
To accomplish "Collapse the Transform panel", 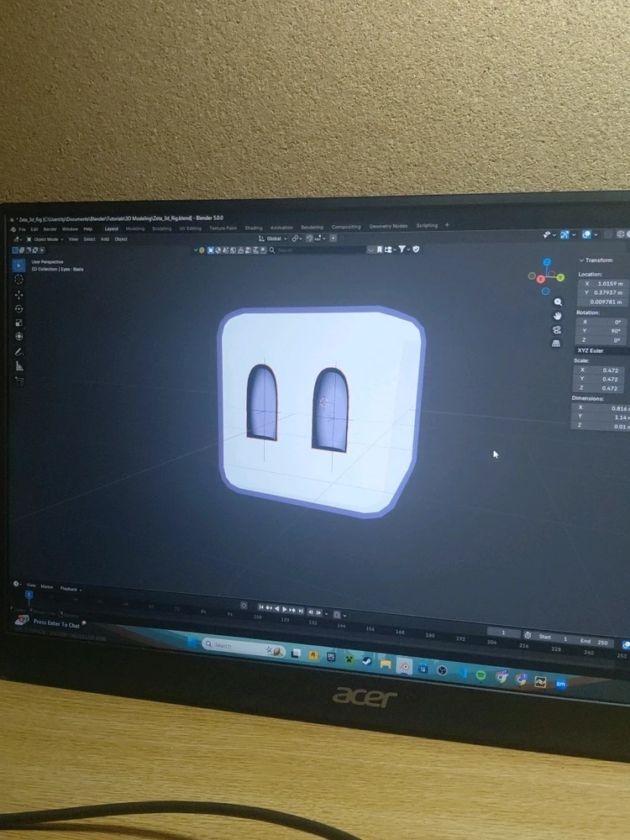I will [x=597, y=260].
